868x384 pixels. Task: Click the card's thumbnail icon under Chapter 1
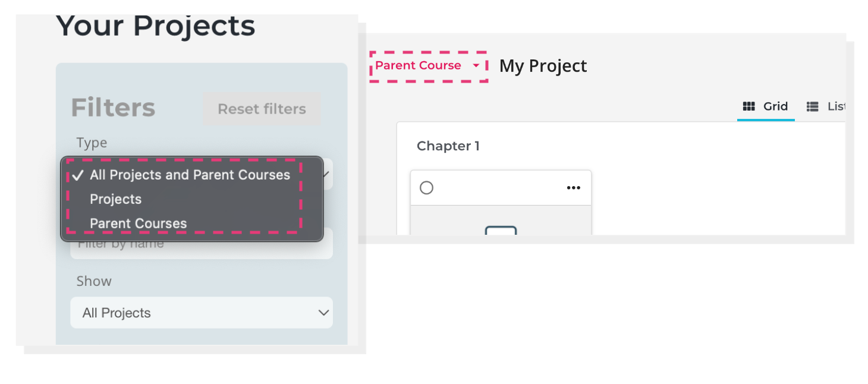[501, 231]
